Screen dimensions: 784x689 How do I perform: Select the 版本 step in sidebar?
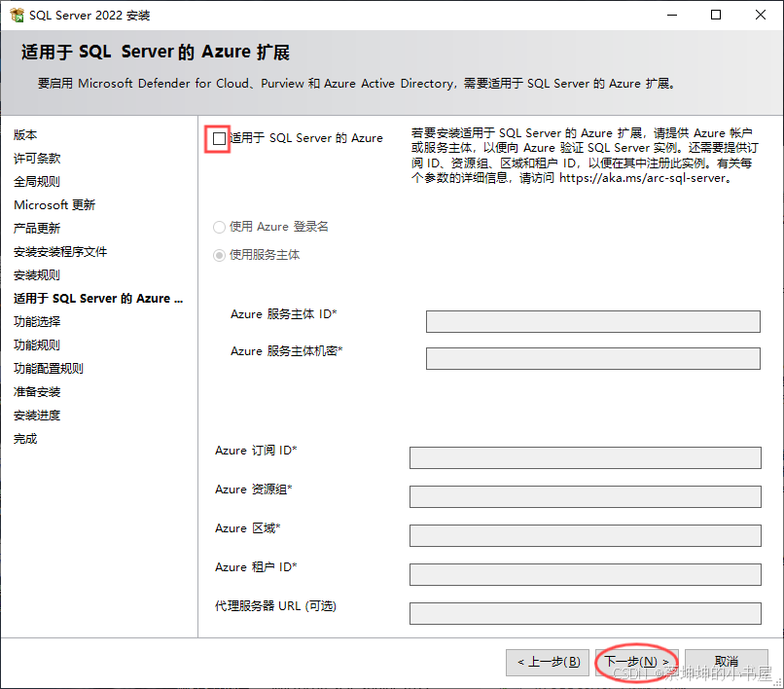click(25, 134)
